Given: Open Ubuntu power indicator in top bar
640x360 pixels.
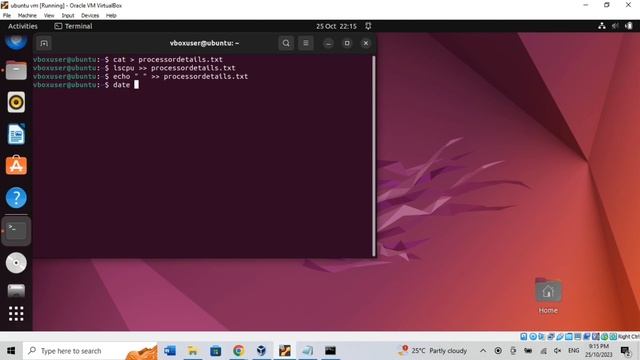Looking at the screenshot, I should coord(629,26).
